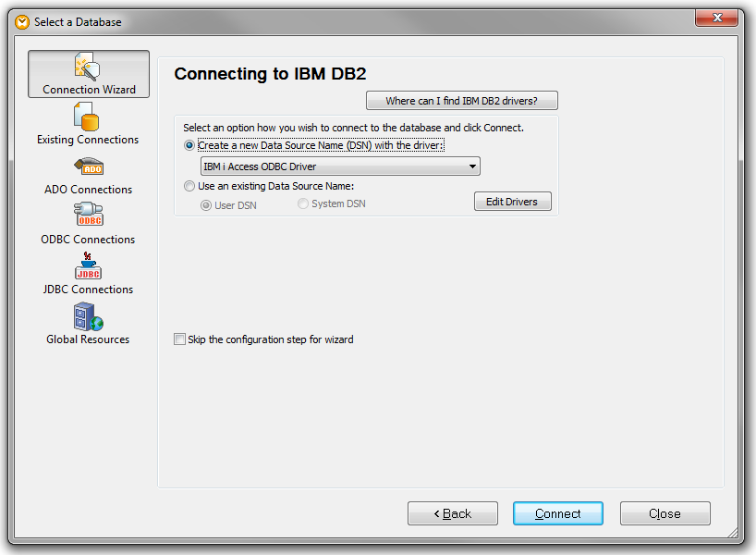This screenshot has height=555, width=756.
Task: Click the Existing Connections label
Action: [88, 140]
